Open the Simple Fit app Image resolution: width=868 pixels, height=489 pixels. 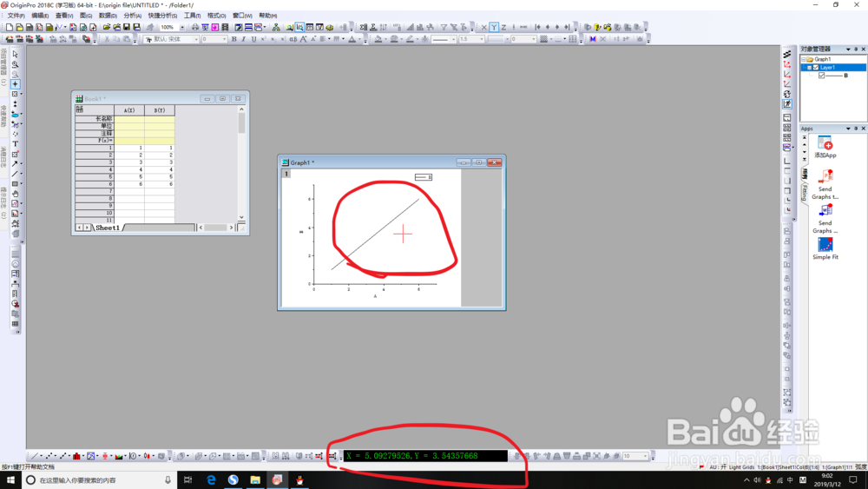pyautogui.click(x=825, y=248)
